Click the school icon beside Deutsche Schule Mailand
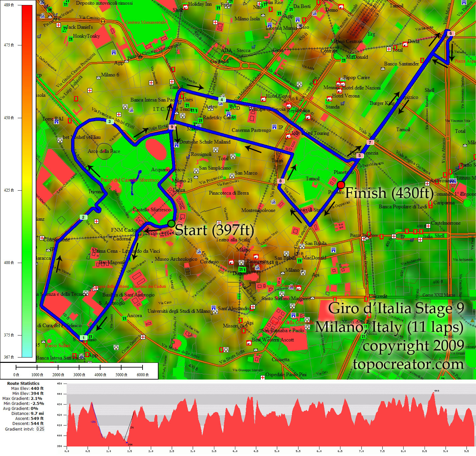Viewport: 476px width, 456px height. (176, 145)
